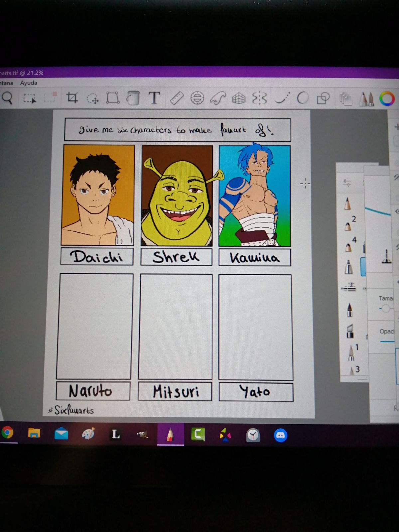Viewport: 399px width, 532px height.
Task: Open brush library settings sliders icon
Action: (x=346, y=183)
